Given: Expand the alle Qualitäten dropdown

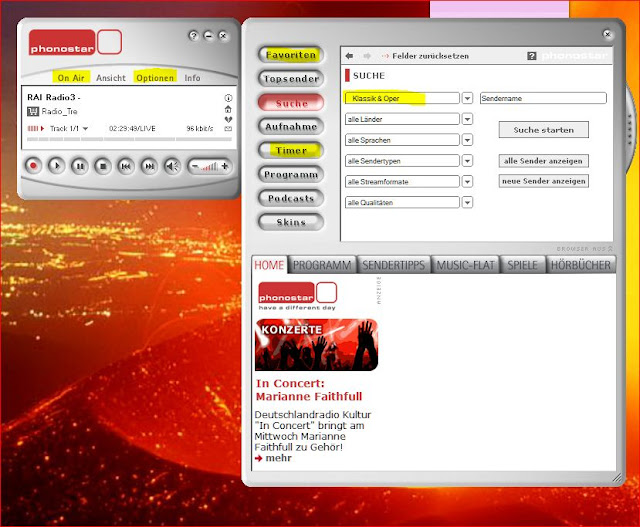Looking at the screenshot, I should (467, 202).
